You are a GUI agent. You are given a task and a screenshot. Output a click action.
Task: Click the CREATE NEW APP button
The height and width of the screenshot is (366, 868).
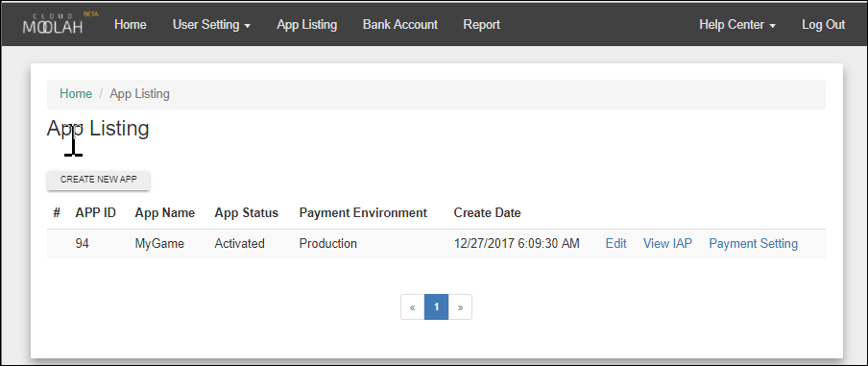(x=99, y=180)
